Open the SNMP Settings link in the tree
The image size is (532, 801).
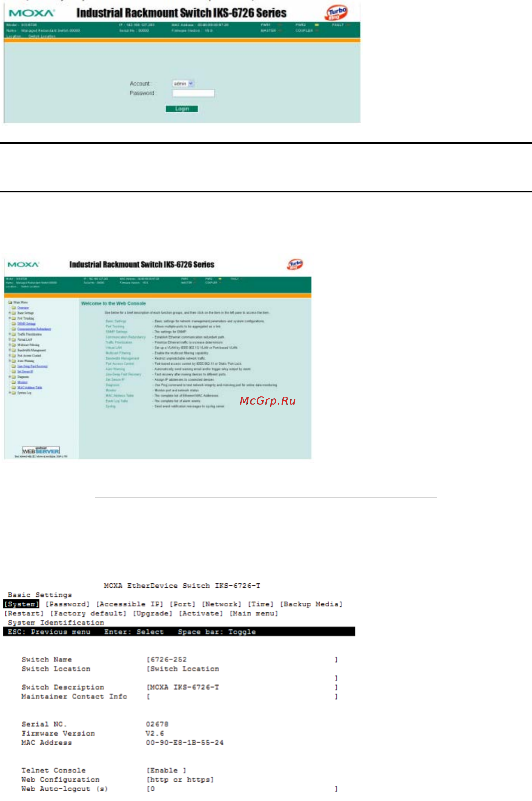coord(27,324)
